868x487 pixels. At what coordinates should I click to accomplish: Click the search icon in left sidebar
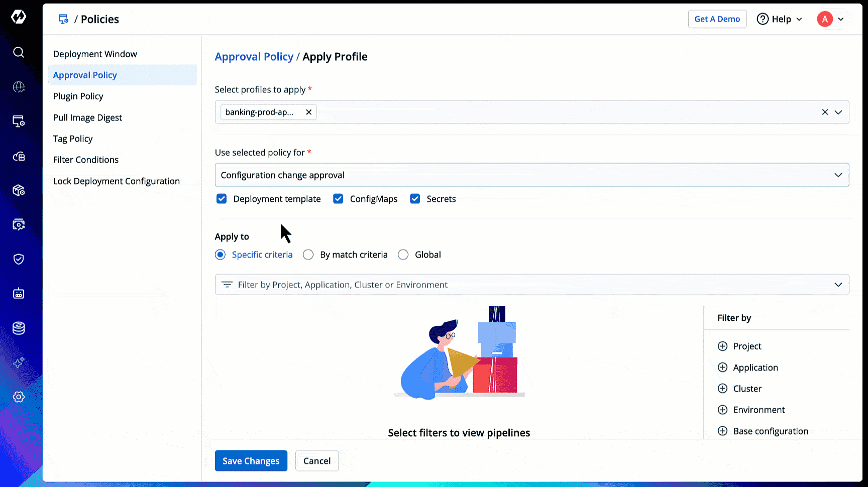[19, 52]
